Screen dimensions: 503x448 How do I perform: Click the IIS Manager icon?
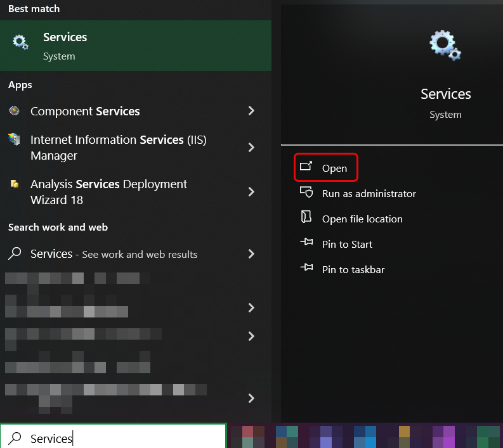coord(14,139)
